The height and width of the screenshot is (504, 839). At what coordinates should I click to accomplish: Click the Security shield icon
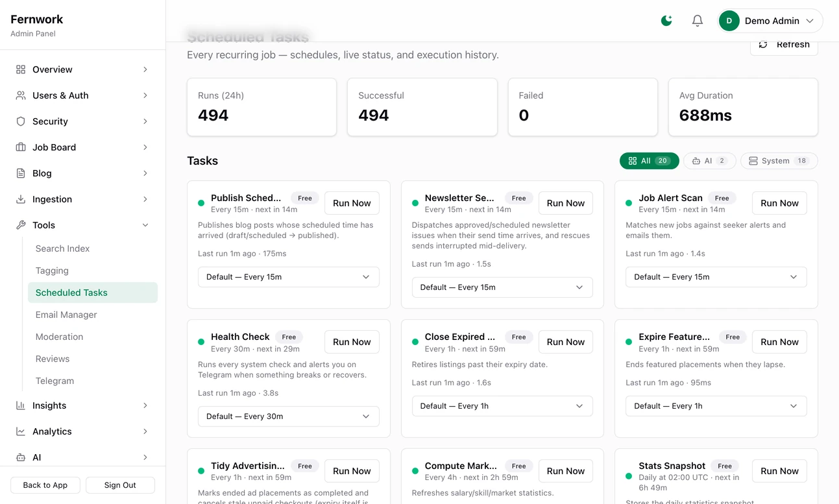[21, 121]
